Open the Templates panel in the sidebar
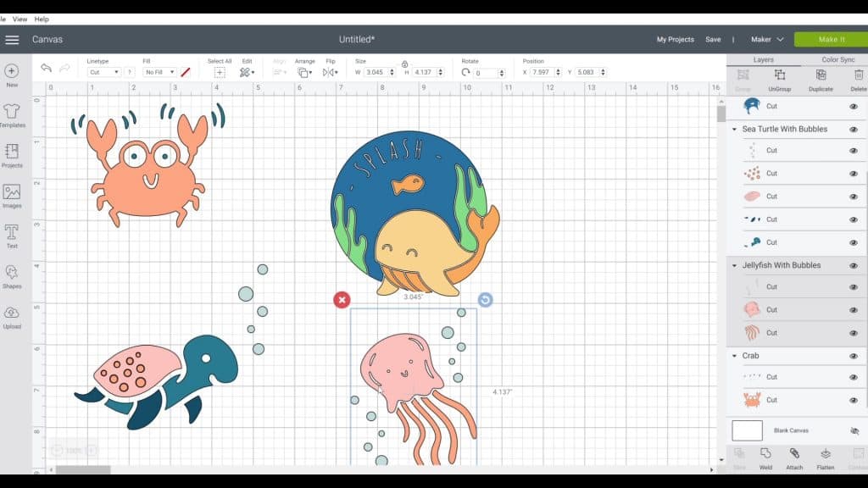This screenshot has width=868, height=488. [12, 114]
